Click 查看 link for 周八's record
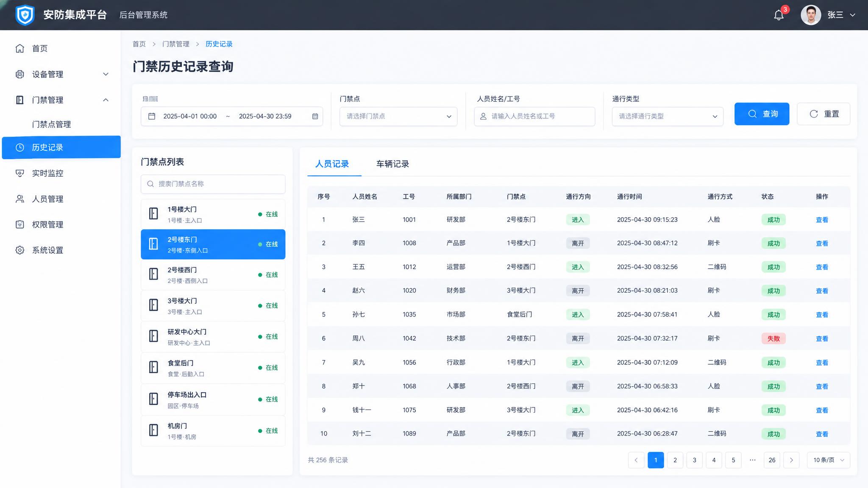868x488 pixels. click(822, 338)
